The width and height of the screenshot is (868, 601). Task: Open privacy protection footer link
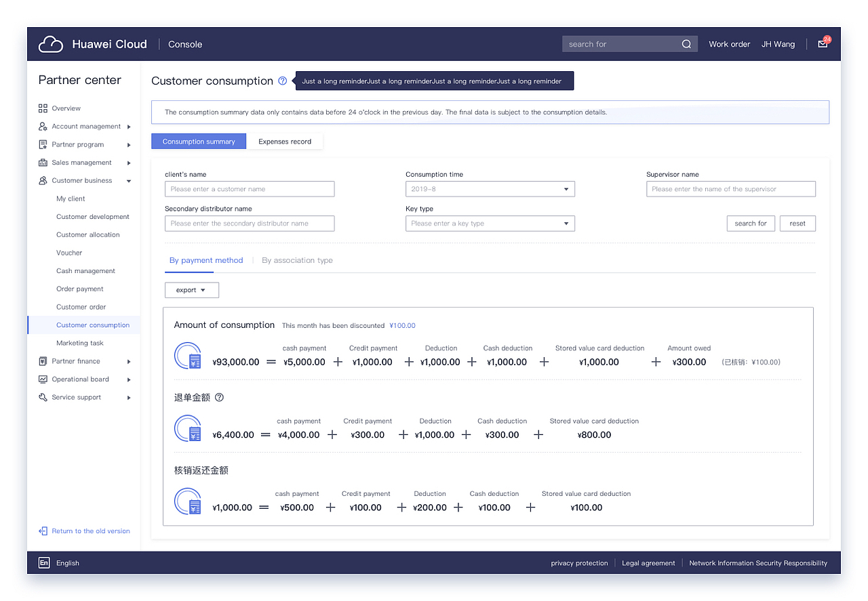point(579,563)
